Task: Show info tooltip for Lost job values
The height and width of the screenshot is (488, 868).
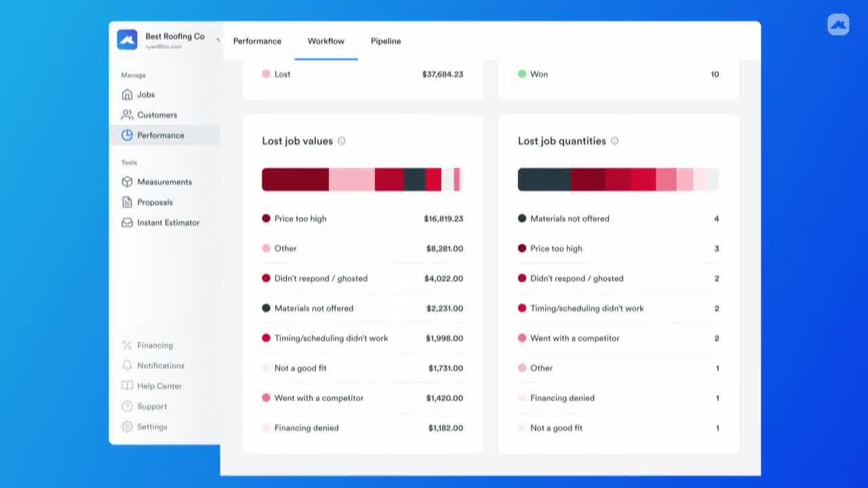Action: pyautogui.click(x=342, y=141)
